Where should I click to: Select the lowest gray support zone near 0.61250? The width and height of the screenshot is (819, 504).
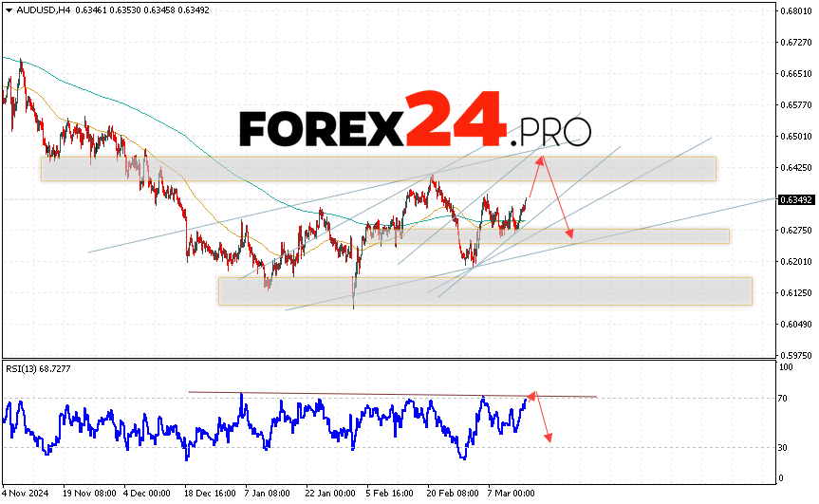click(484, 291)
